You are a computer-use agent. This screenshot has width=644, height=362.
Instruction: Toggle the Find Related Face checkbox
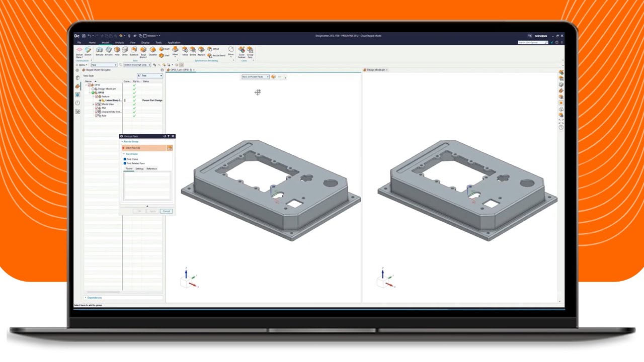coord(125,163)
